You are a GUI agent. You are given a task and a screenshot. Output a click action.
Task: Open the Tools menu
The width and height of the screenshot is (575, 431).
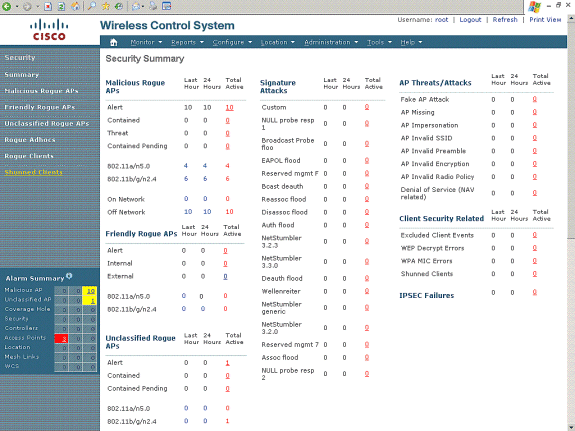coord(376,42)
